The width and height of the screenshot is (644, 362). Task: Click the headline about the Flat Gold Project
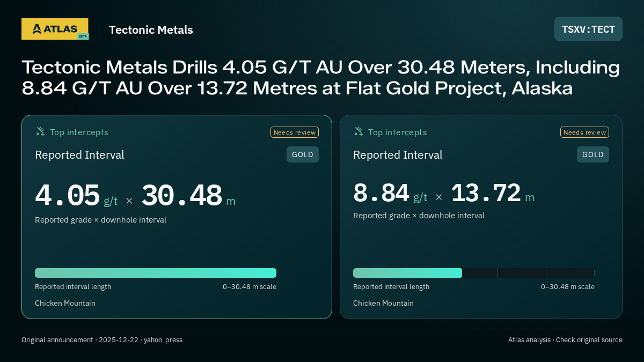[321, 78]
